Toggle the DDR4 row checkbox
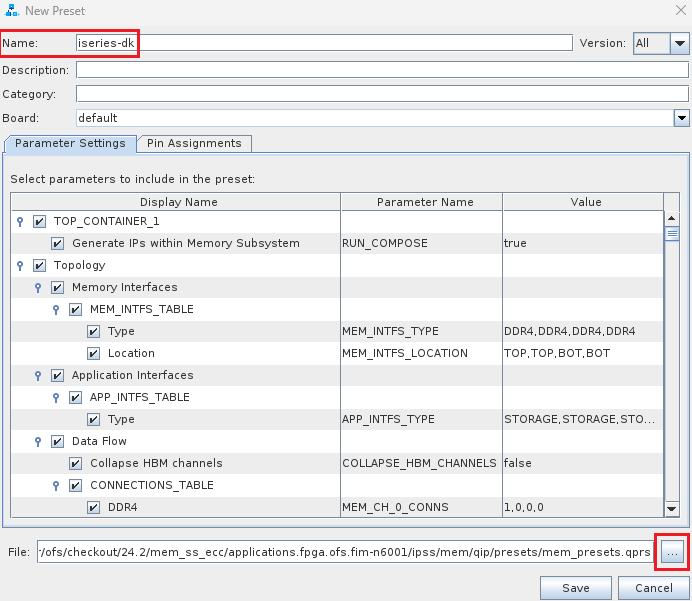Viewport: 692px width, 601px height. click(94, 508)
